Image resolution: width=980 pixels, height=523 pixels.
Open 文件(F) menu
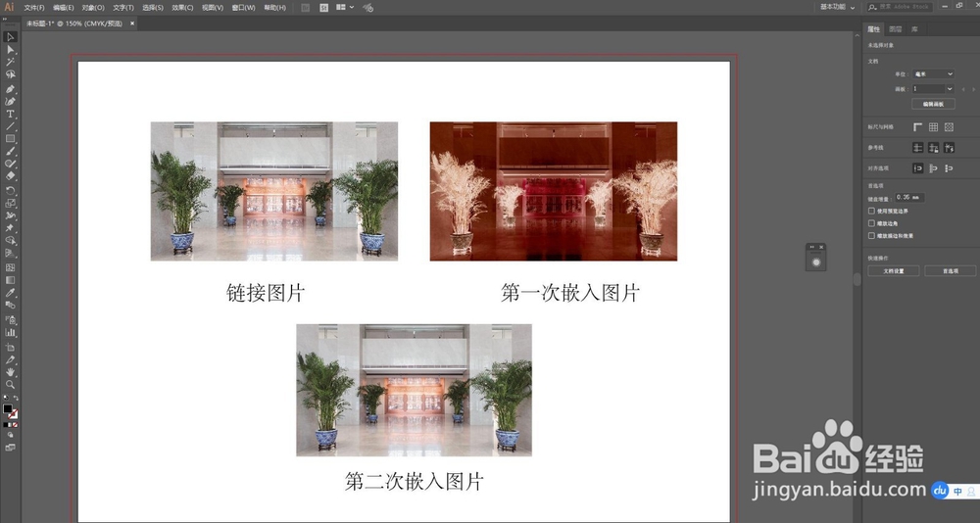pos(33,8)
